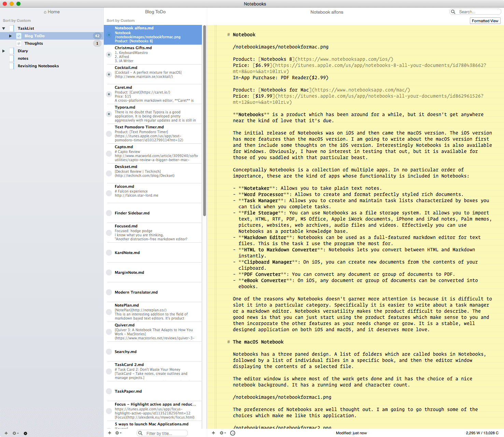The height and width of the screenshot is (437, 504).
Task: Click the magnifier icon in Search field
Action: (453, 12)
